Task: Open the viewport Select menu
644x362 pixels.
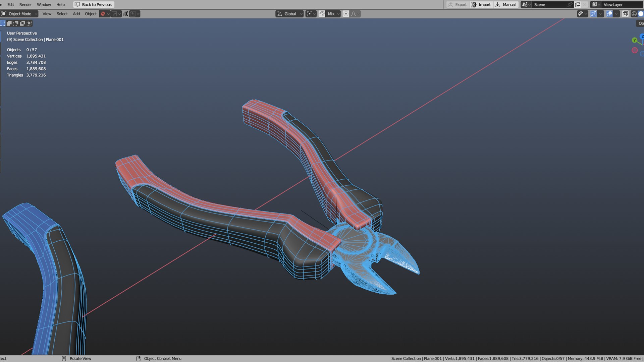Action: [62, 14]
